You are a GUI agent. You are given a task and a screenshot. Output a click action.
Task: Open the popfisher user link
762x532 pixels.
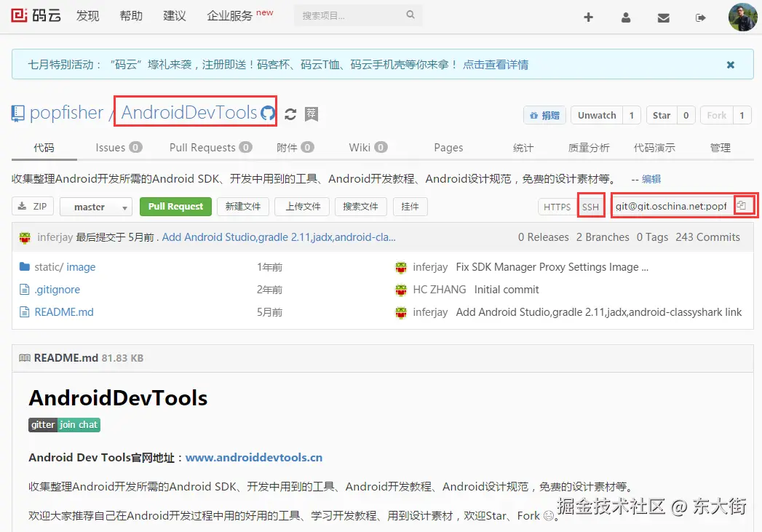[x=66, y=113]
